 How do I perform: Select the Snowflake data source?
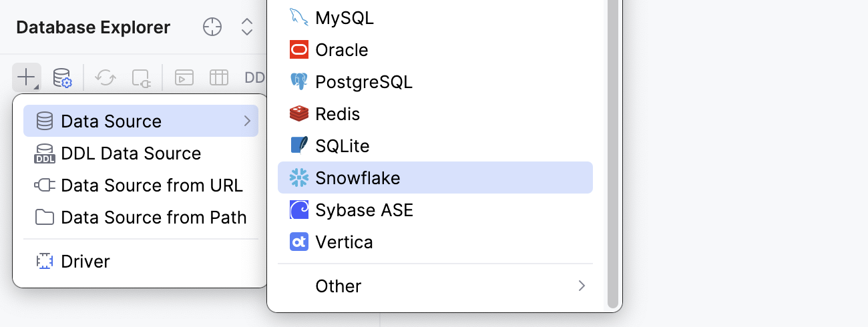pos(358,178)
